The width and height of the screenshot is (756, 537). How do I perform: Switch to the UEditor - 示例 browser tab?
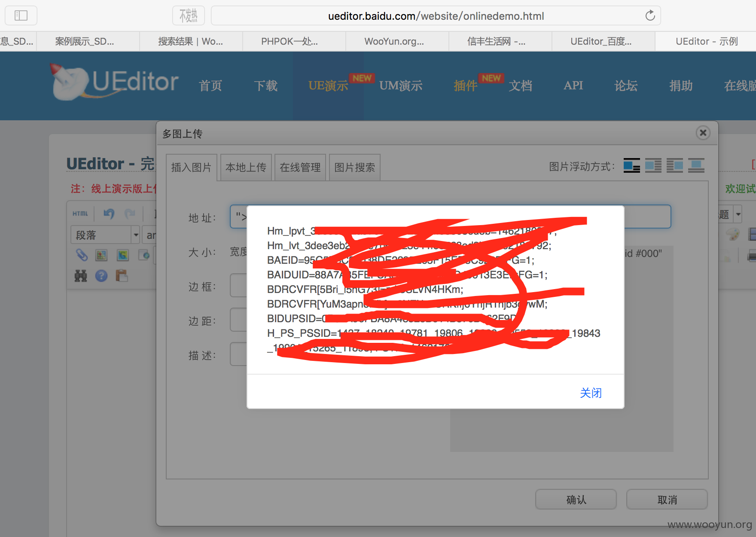click(706, 41)
